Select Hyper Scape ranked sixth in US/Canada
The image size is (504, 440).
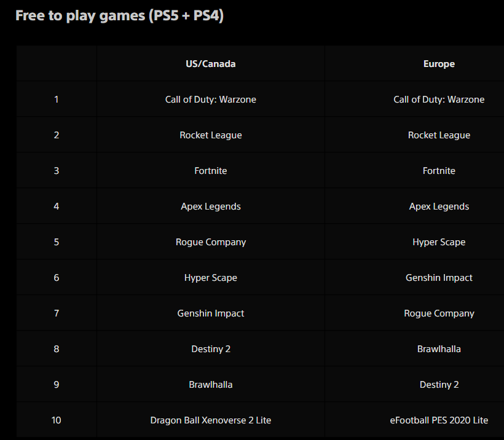pyautogui.click(x=211, y=278)
